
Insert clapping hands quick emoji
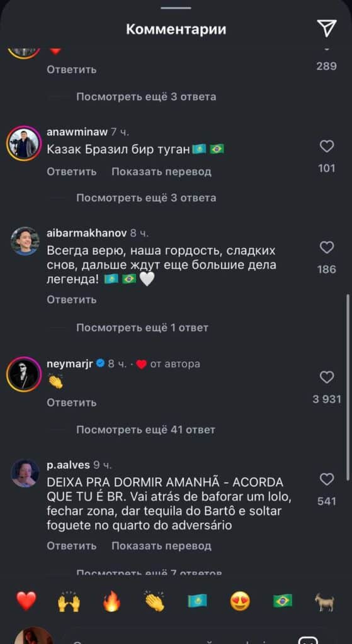click(x=155, y=601)
